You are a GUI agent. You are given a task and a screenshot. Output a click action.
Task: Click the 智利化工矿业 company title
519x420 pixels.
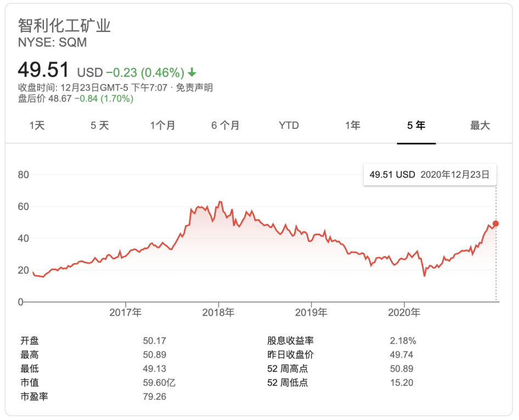tap(64, 26)
